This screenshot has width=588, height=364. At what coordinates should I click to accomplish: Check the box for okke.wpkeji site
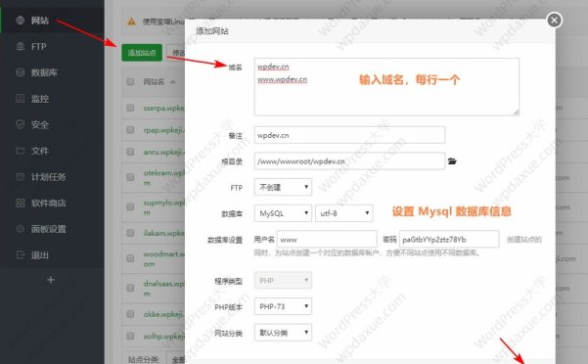pyautogui.click(x=130, y=314)
